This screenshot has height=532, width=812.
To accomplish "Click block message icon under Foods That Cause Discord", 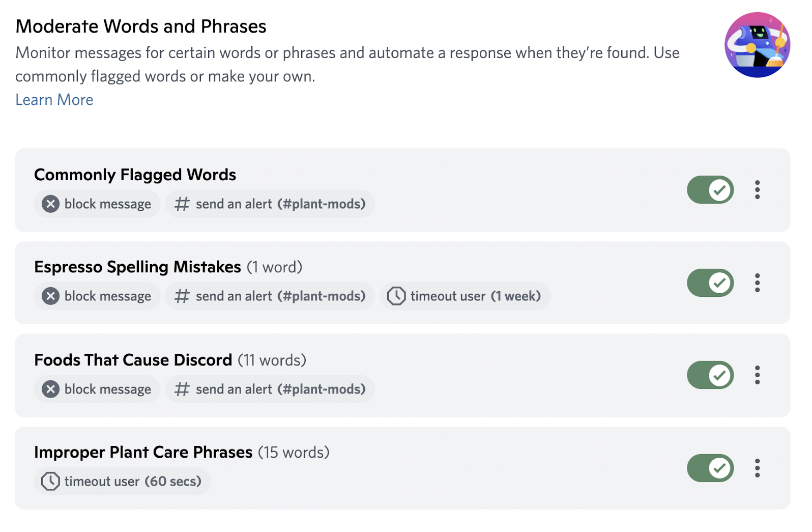I will (50, 389).
